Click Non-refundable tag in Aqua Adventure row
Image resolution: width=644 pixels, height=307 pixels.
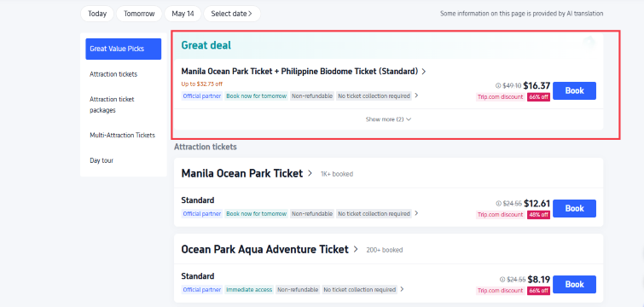click(298, 290)
